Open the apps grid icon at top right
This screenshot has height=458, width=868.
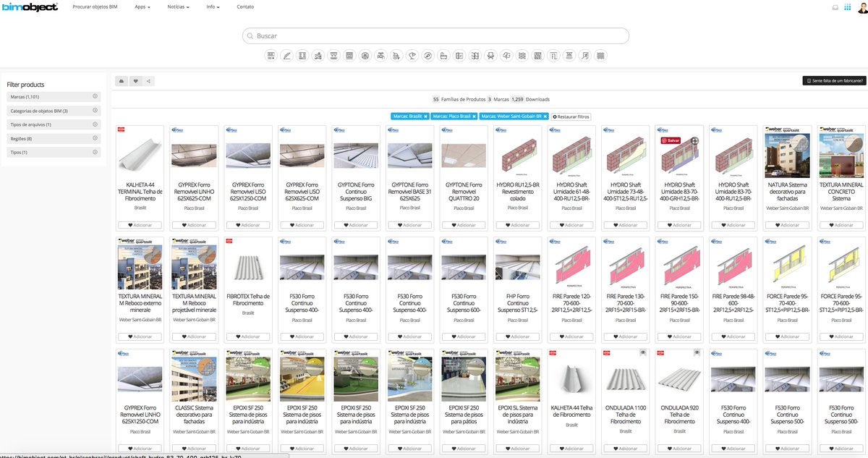(848, 8)
